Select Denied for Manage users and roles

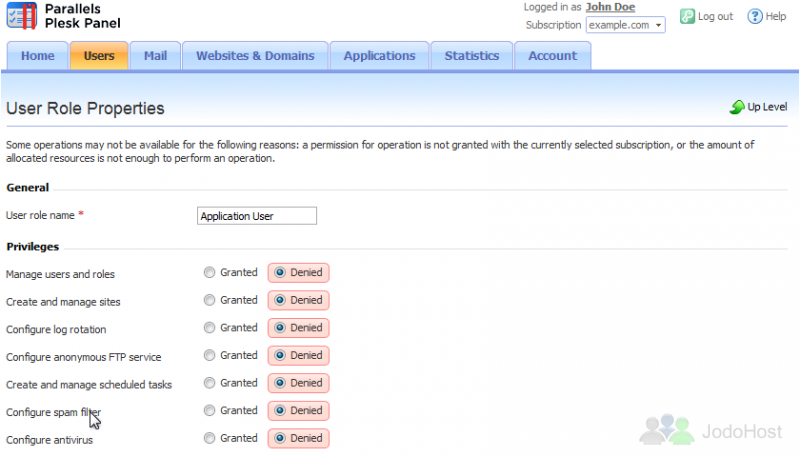(x=280, y=272)
